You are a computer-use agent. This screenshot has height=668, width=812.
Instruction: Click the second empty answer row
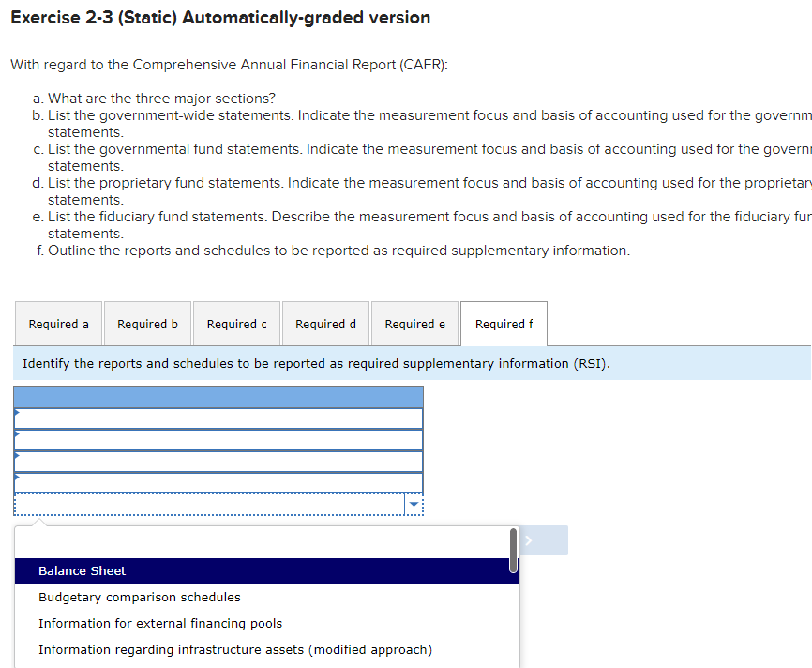pos(218,440)
